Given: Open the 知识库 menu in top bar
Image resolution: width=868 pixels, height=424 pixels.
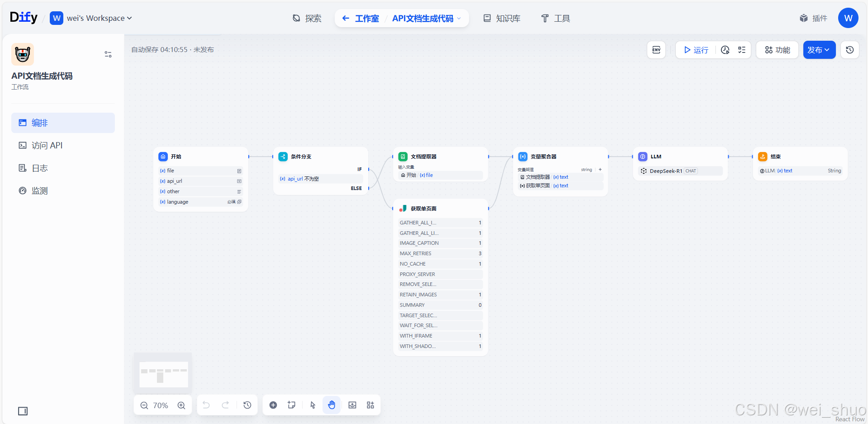Looking at the screenshot, I should [501, 18].
